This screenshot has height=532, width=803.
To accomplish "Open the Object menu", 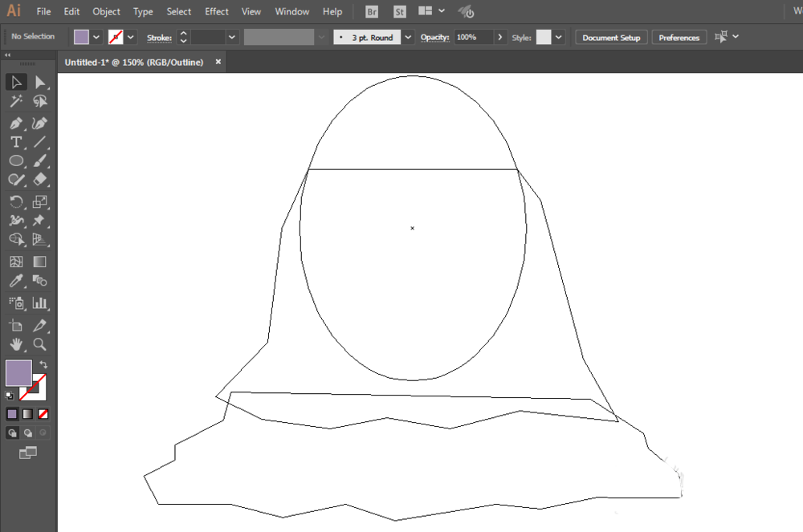I will 106,11.
